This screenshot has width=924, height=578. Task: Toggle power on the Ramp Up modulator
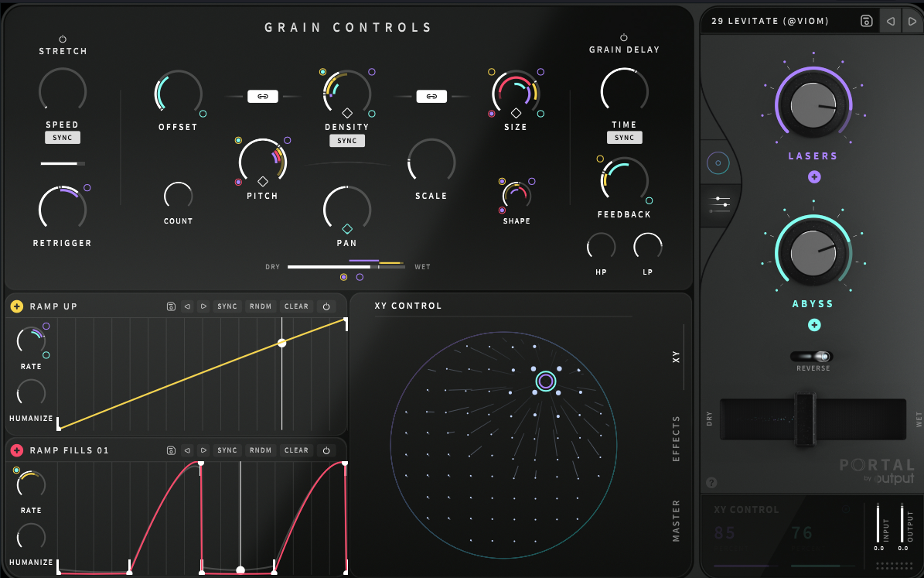[x=326, y=306]
